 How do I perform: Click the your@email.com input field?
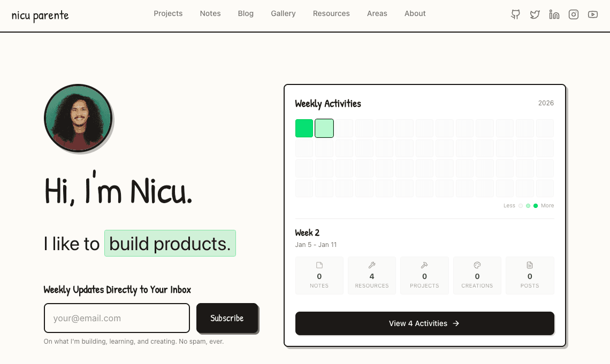pos(116,318)
